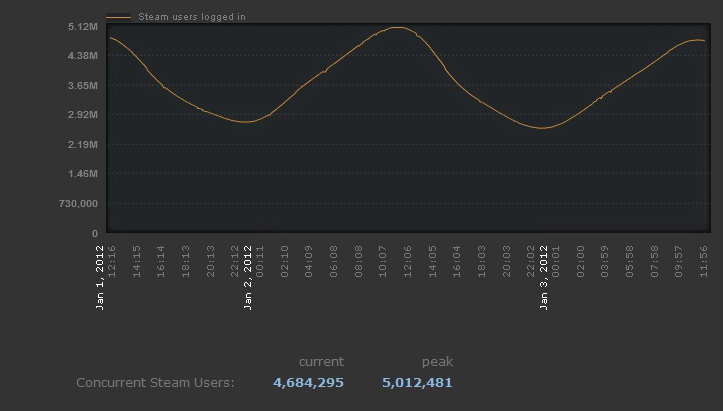Click the 'current' column header
The height and width of the screenshot is (411, 723).
click(321, 361)
